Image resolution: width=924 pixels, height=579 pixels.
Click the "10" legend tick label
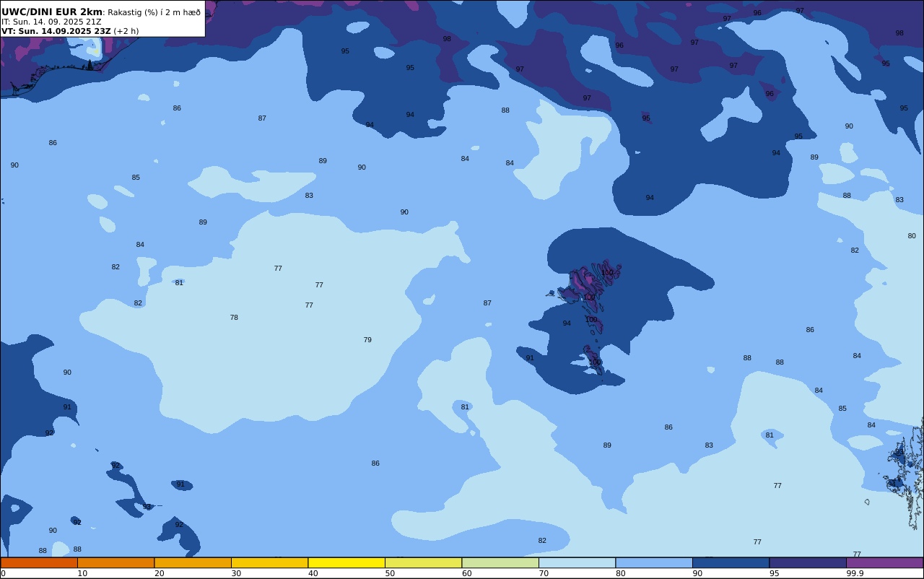click(x=82, y=573)
